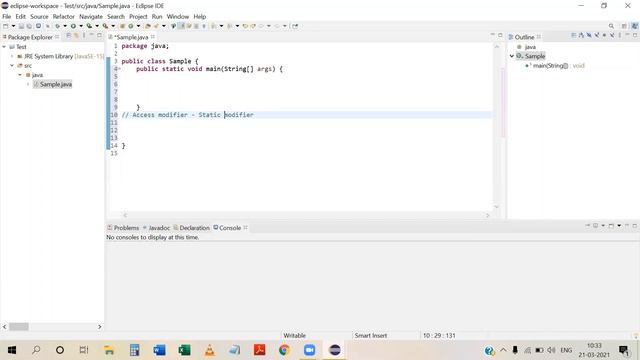Viewport: 640px width, 360px height.
Task: Open Chrome from the taskbar
Action: (284, 350)
